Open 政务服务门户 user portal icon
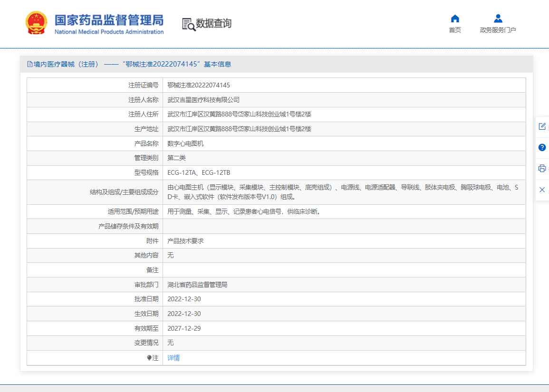Screen dimensions: 549x392 pos(498,18)
